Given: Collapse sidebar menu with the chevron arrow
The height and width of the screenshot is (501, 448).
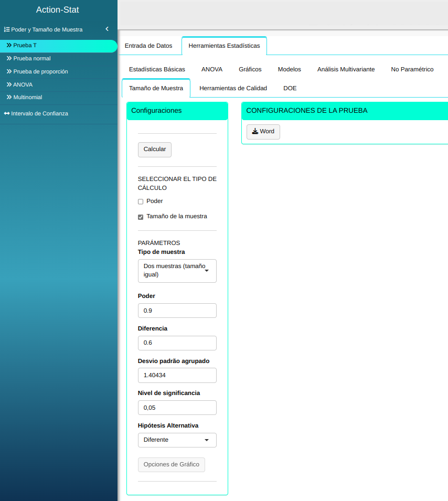Looking at the screenshot, I should pos(107,29).
